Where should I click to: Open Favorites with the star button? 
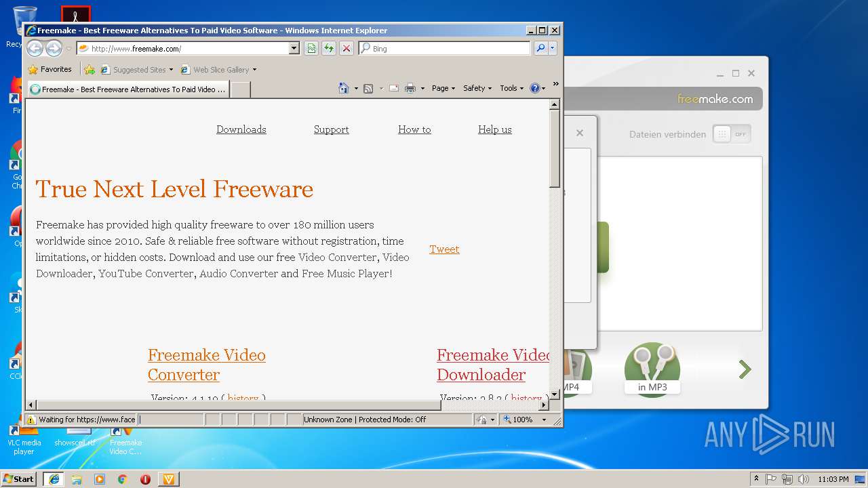click(x=50, y=69)
